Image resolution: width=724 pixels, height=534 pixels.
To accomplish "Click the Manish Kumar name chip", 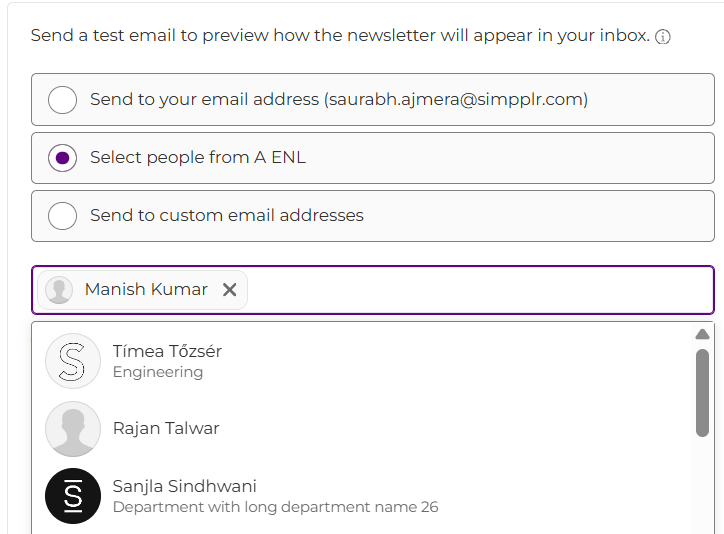I will coord(146,290).
